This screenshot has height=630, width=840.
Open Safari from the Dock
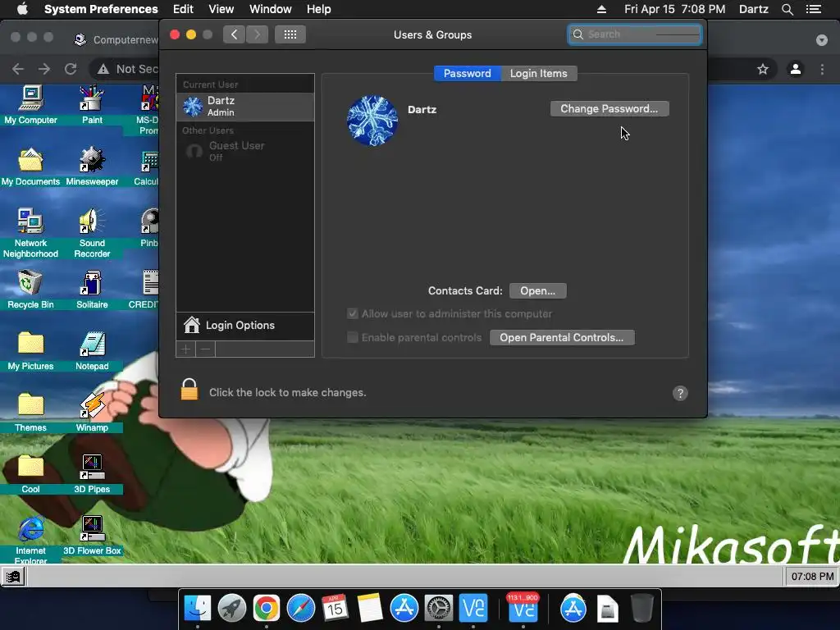301,609
